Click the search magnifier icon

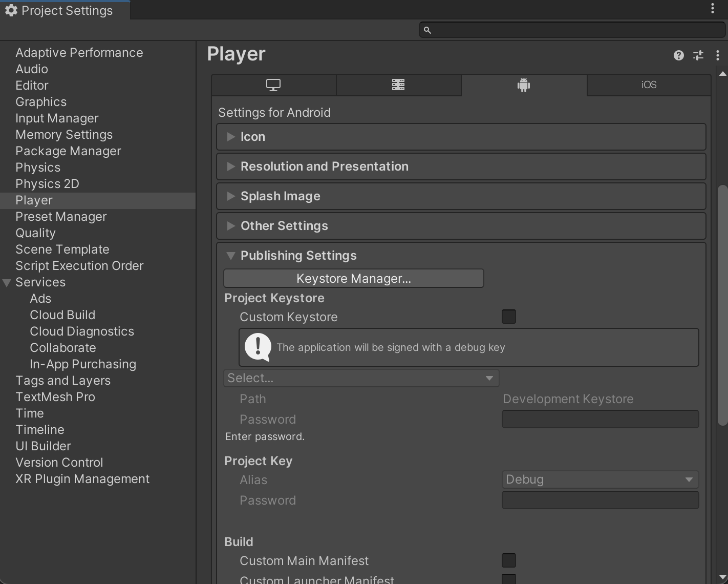[x=427, y=30]
